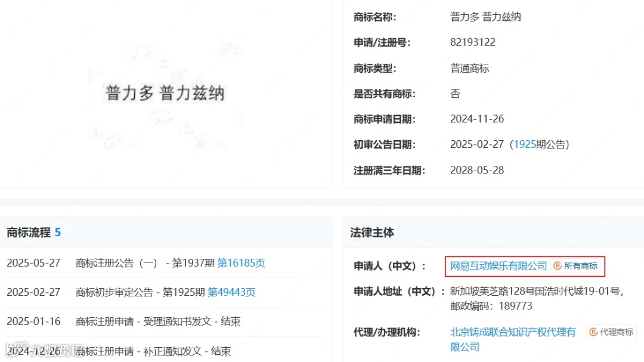Select postal code 189773 text

515,306
